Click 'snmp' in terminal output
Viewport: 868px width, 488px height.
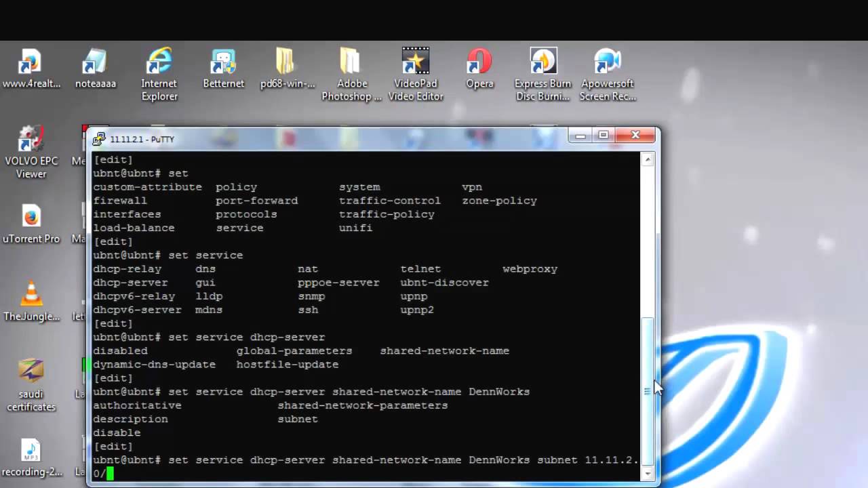pyautogui.click(x=311, y=296)
